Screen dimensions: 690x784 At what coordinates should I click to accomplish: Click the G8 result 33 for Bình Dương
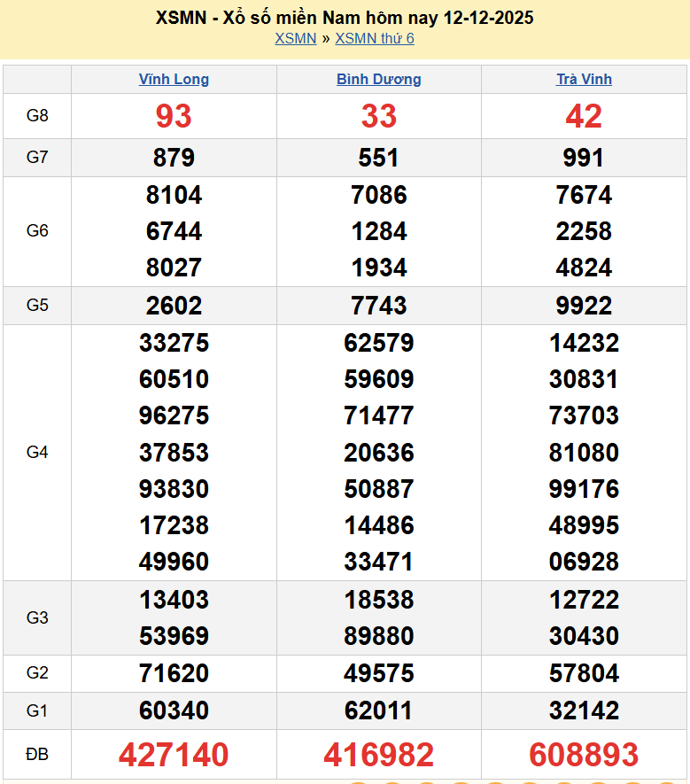point(378,116)
